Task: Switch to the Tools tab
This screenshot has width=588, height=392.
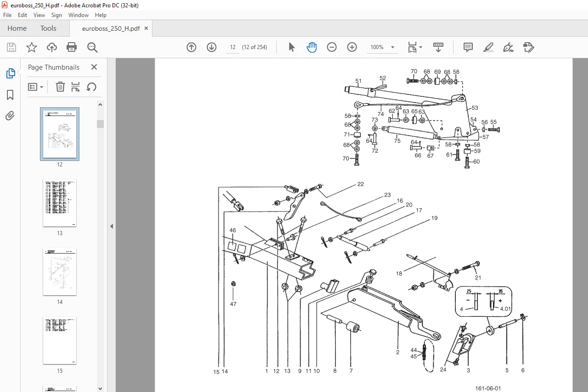Action: point(48,28)
